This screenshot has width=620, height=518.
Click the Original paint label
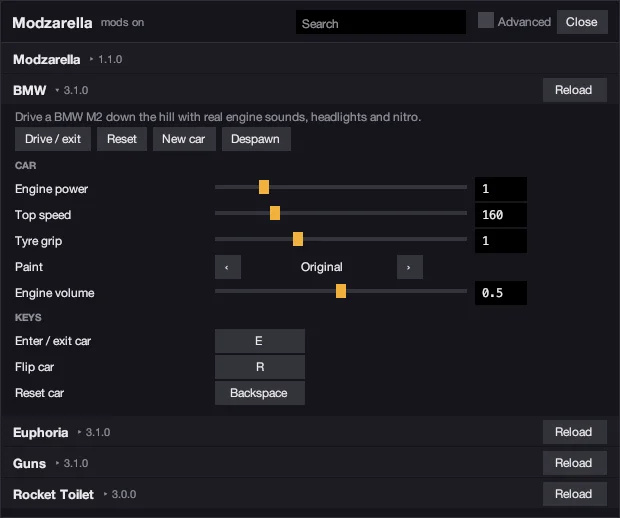(321, 267)
